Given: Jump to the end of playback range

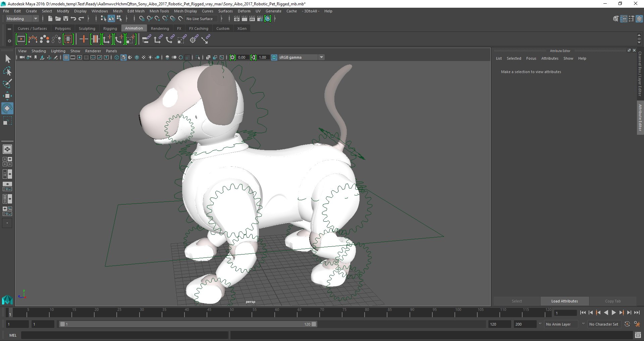Looking at the screenshot, I should coord(637,312).
